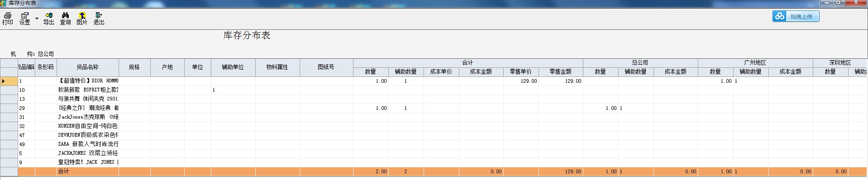Open the Settings (设置) toolbar icon
The width and height of the screenshot is (868, 180).
[25, 19]
